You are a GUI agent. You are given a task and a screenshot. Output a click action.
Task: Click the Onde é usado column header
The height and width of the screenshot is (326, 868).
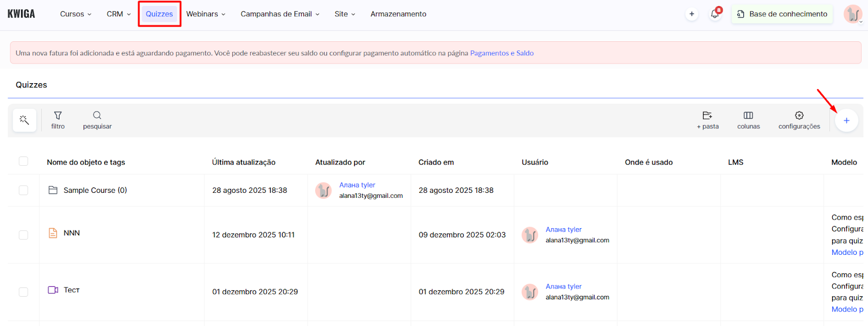649,162
